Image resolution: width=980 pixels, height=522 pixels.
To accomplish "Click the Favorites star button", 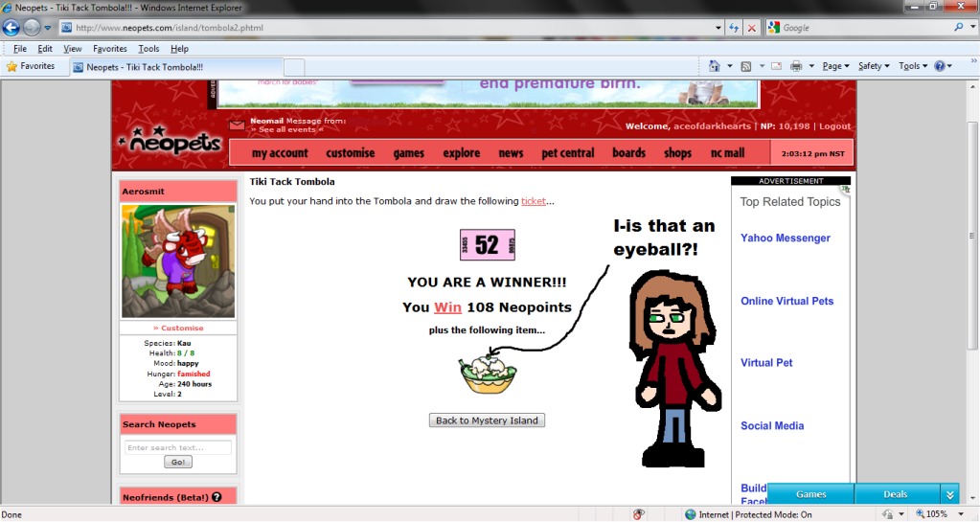I will (30, 66).
